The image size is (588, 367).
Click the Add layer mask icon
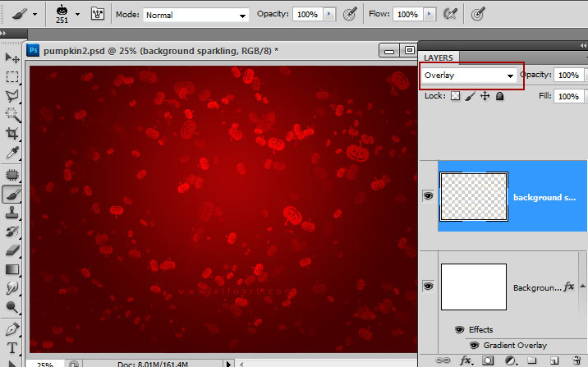[x=489, y=360]
